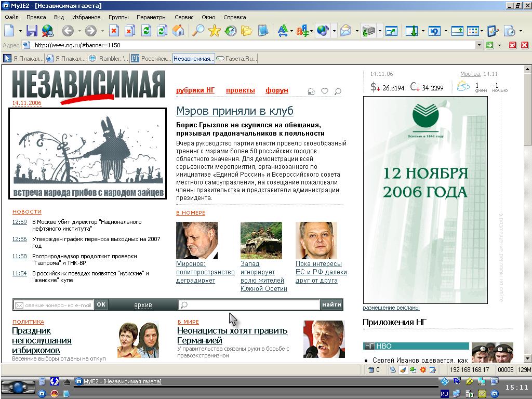532x399 pixels.
Task: Refresh the current page with green arrows icon
Action: [146, 31]
